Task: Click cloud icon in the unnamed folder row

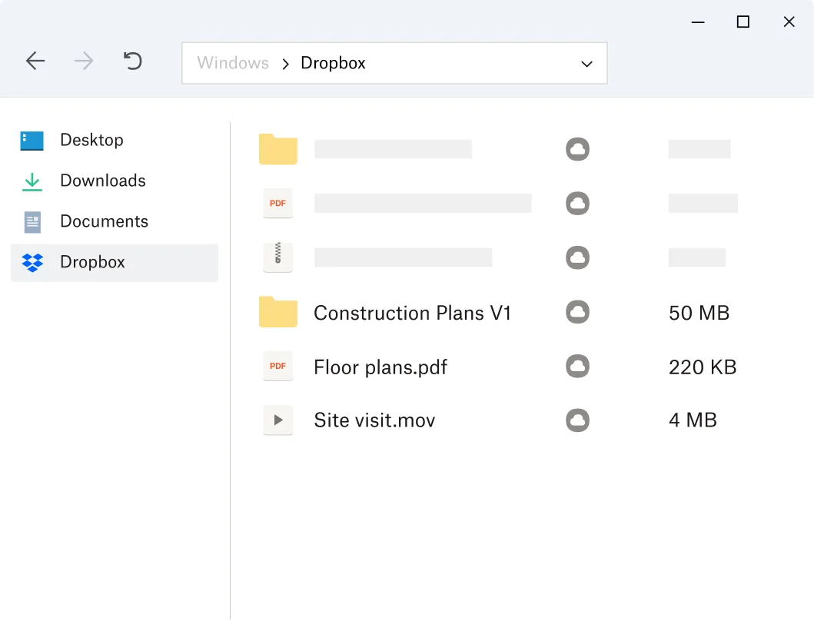Action: point(577,149)
